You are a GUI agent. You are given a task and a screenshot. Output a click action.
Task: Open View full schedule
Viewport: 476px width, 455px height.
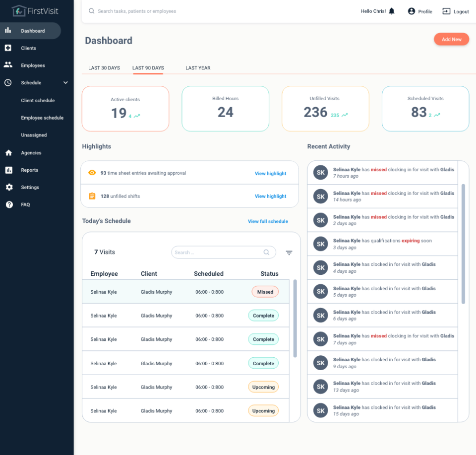click(x=268, y=221)
